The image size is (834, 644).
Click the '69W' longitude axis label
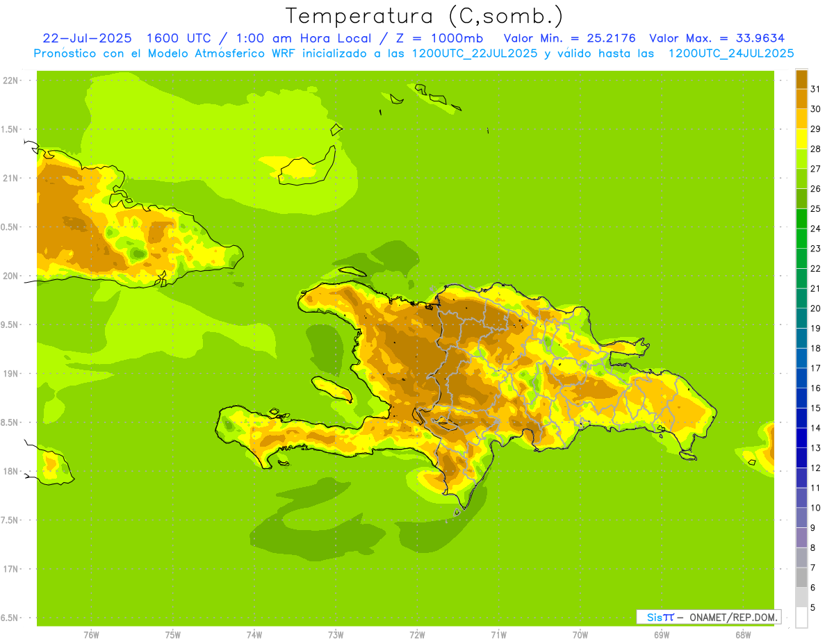(661, 635)
